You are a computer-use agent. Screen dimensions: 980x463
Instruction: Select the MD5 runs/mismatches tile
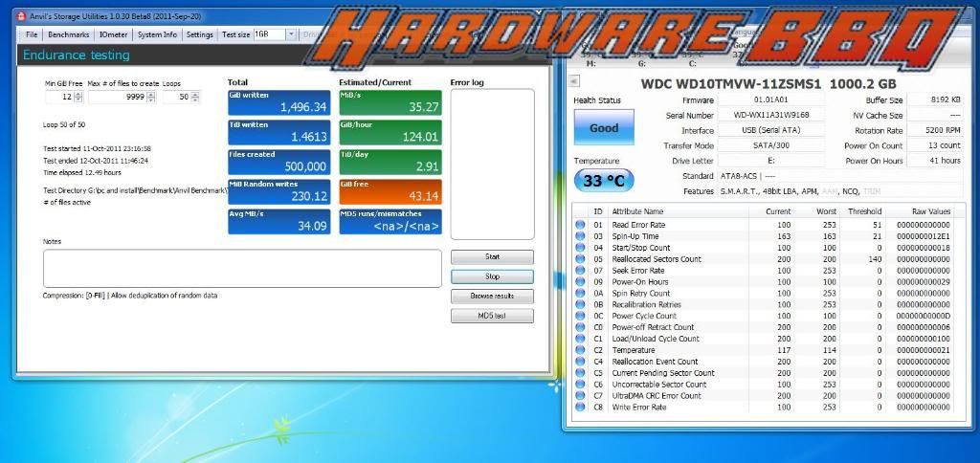pos(390,222)
